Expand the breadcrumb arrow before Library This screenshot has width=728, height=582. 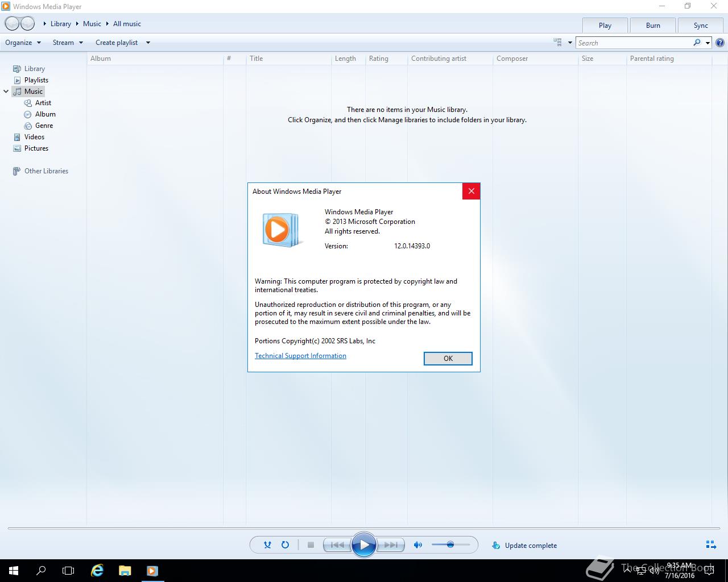coord(45,24)
